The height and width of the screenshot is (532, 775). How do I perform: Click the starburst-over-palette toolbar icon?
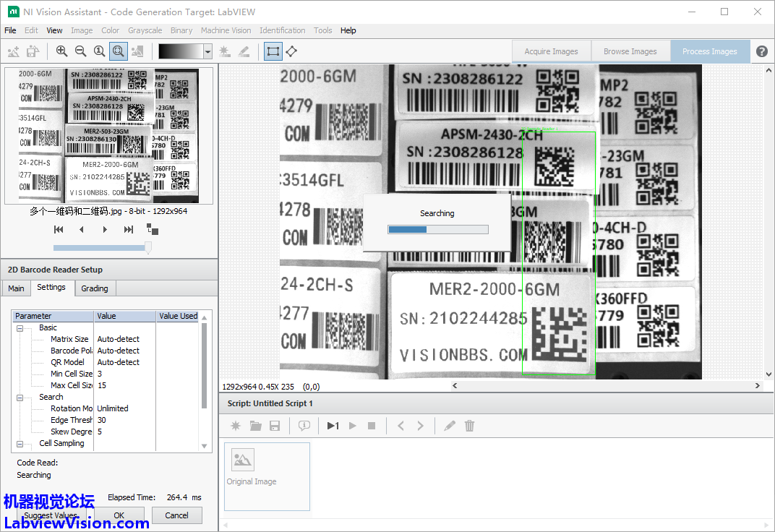224,51
